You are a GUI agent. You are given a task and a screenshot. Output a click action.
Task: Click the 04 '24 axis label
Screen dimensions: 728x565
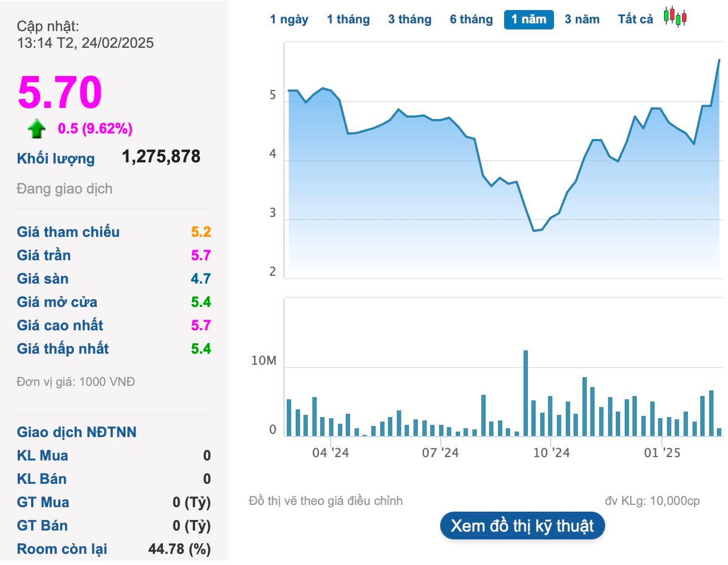(331, 453)
